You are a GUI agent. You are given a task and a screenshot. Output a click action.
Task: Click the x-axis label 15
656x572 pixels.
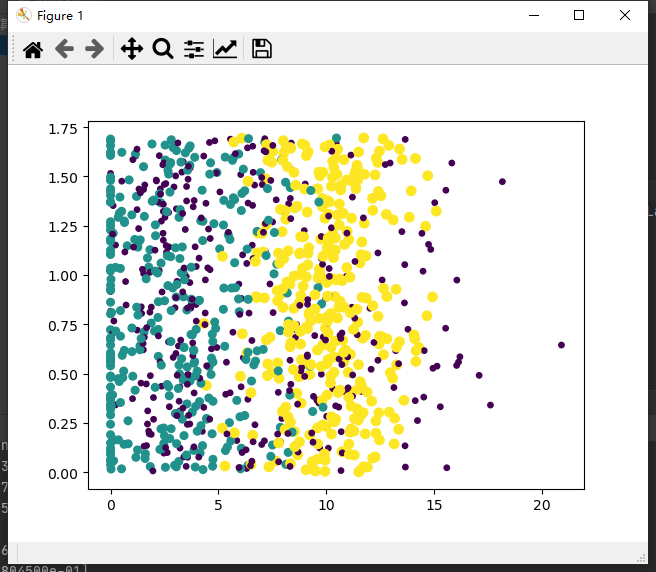tap(434, 505)
